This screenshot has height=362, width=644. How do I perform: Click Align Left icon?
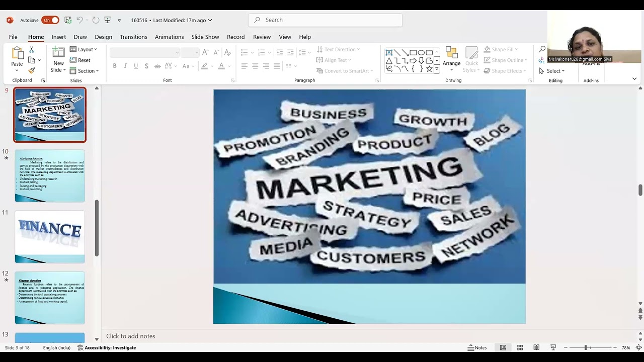pyautogui.click(x=244, y=66)
